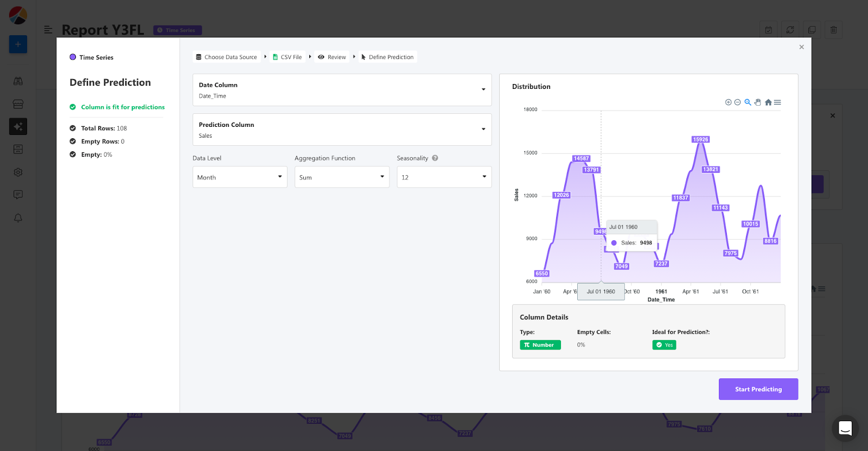Click the Time Series badge beside title
Viewport: 868px width, 451px height.
(x=177, y=30)
